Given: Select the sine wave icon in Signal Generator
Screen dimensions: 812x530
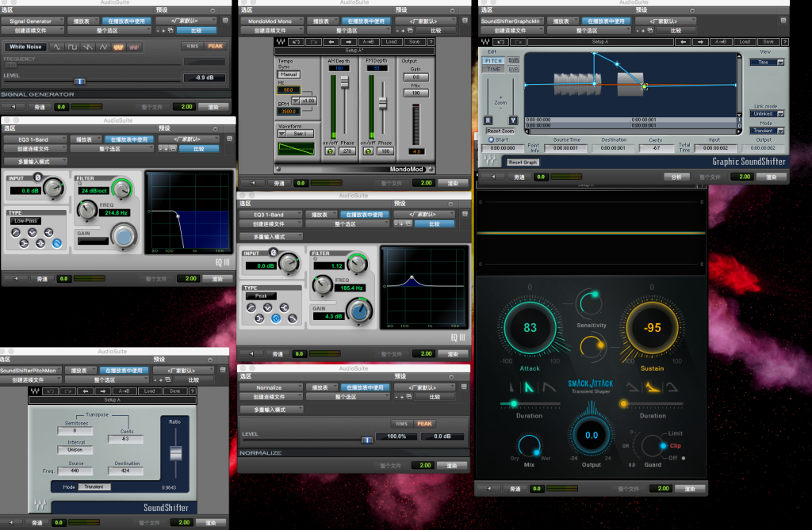Looking at the screenshot, I should pyautogui.click(x=56, y=47).
